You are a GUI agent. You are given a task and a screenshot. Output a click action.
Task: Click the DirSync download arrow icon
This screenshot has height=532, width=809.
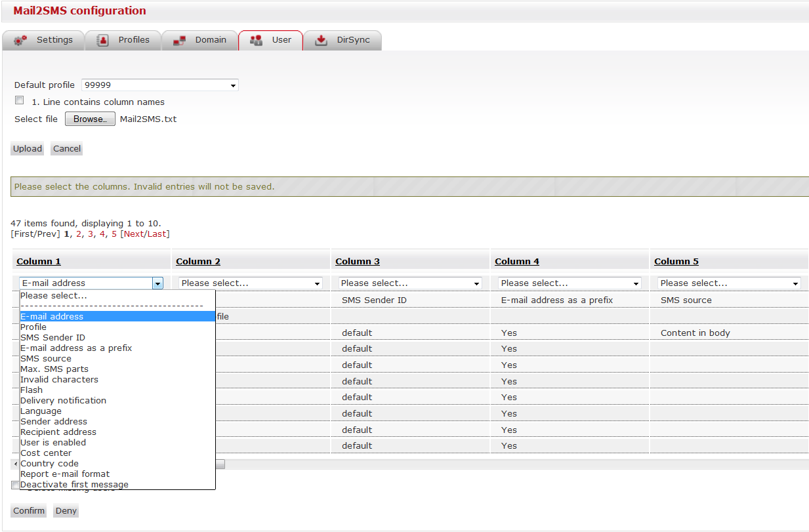[321, 40]
